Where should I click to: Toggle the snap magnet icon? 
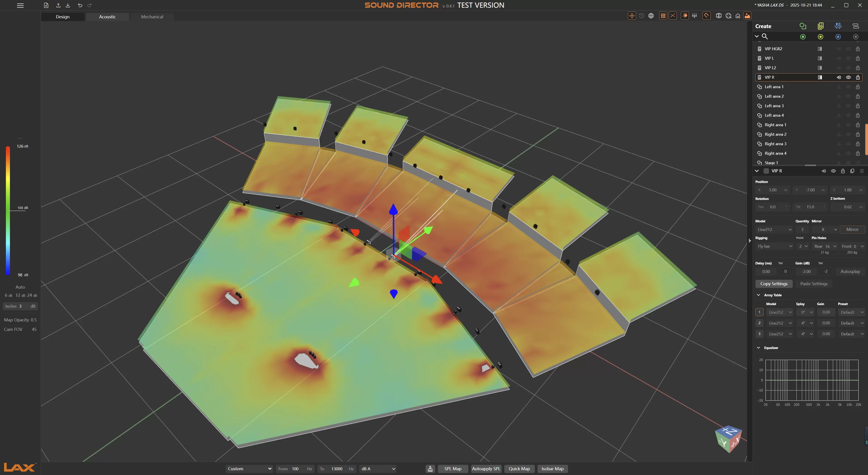(x=707, y=16)
